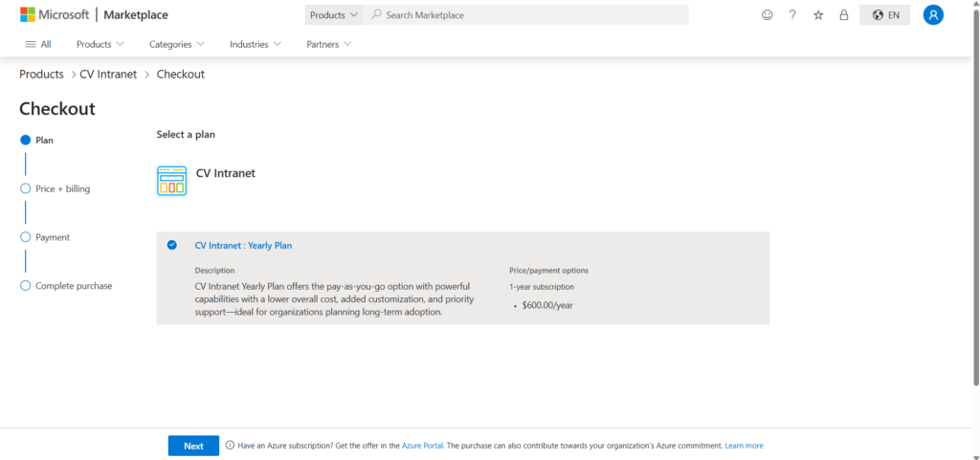
Task: Go to Products breadcrumb
Action: [x=41, y=75]
